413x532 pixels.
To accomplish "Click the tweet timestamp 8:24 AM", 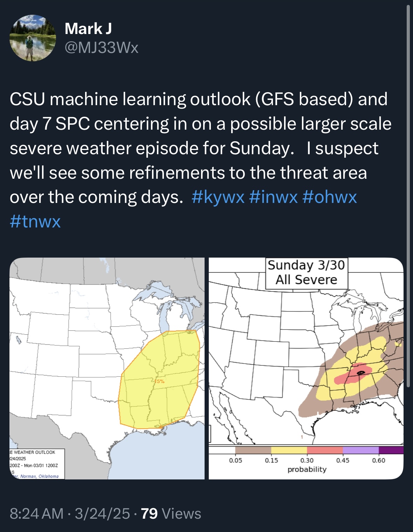I will [37, 514].
